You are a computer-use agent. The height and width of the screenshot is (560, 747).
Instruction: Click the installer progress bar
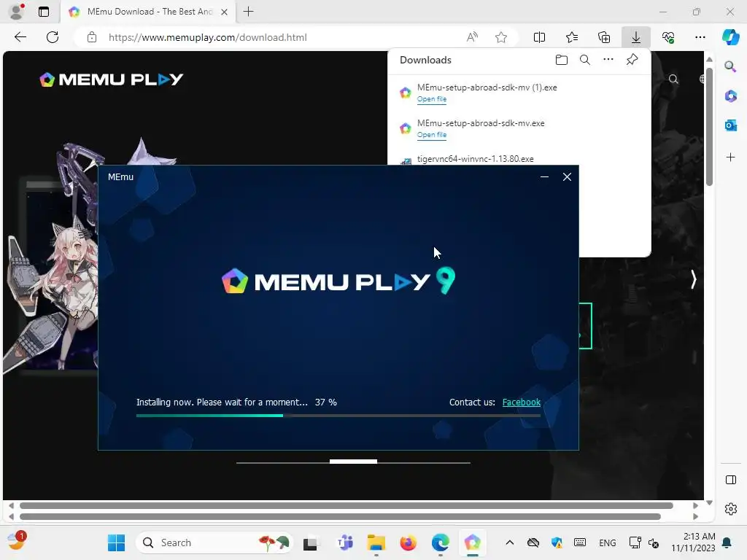338,416
